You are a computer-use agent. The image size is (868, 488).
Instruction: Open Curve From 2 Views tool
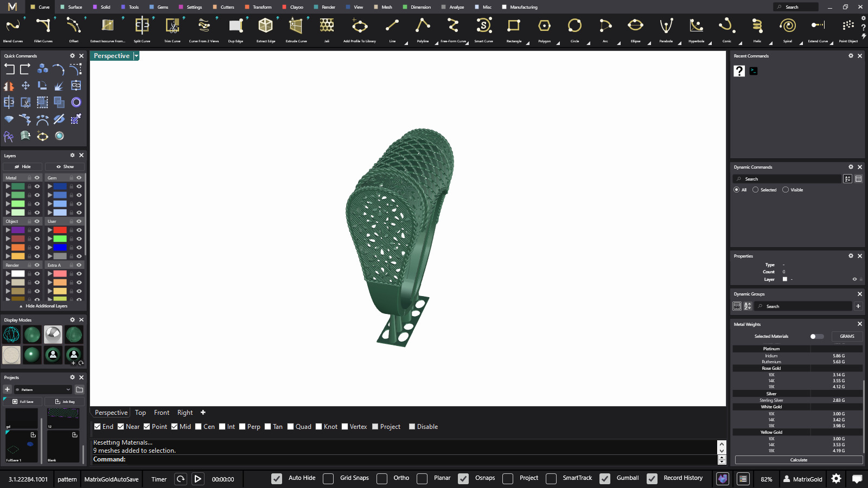[204, 30]
